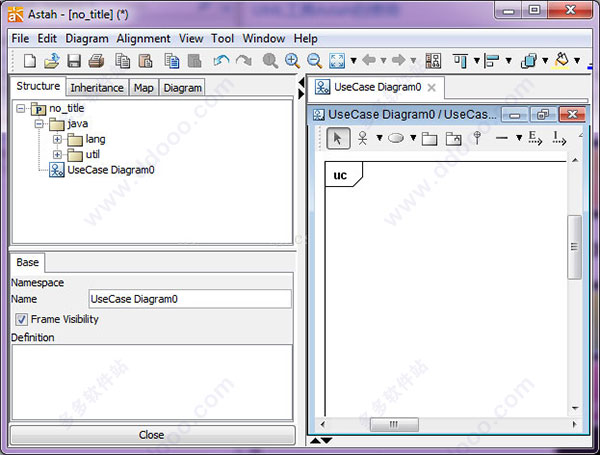Open the horizontal alignment dropdown arrow
The image size is (600, 455).
[509, 60]
